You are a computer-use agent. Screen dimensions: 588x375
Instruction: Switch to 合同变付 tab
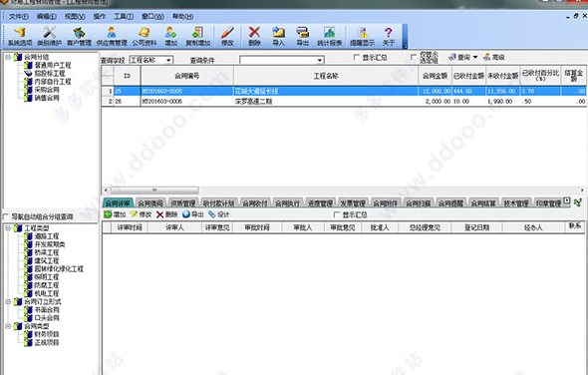pos(255,203)
